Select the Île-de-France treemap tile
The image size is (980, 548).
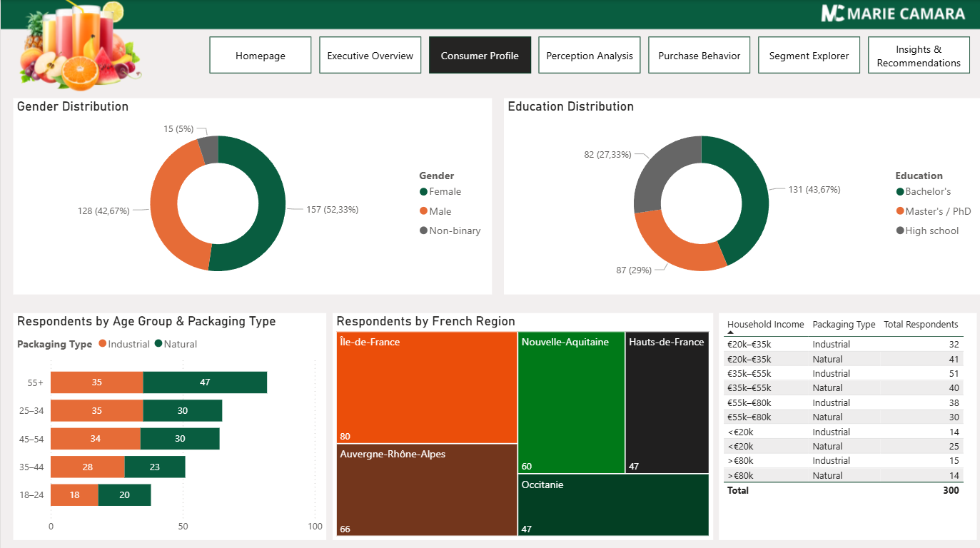pyautogui.click(x=426, y=387)
